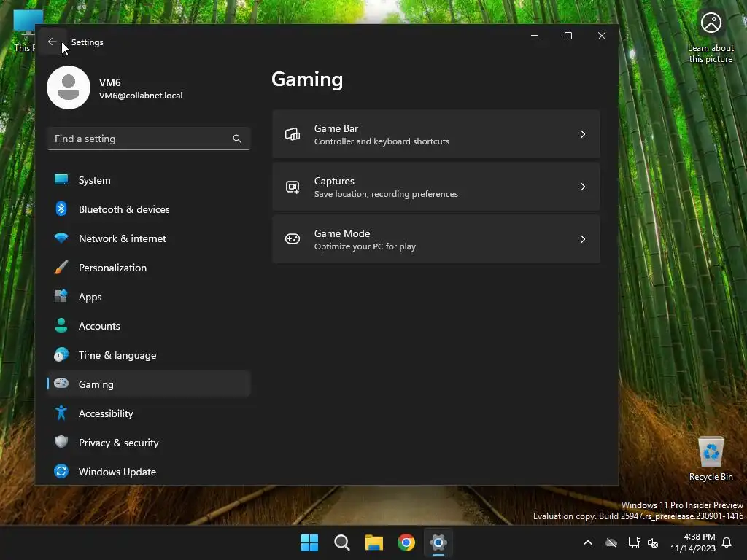Click the search magnifier in Find a setting
This screenshot has height=560, width=747.
237,139
